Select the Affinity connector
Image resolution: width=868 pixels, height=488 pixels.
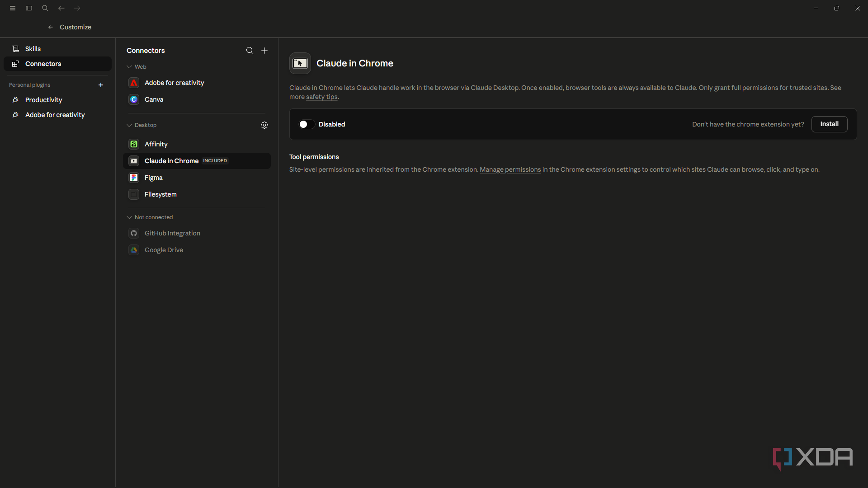[197, 144]
